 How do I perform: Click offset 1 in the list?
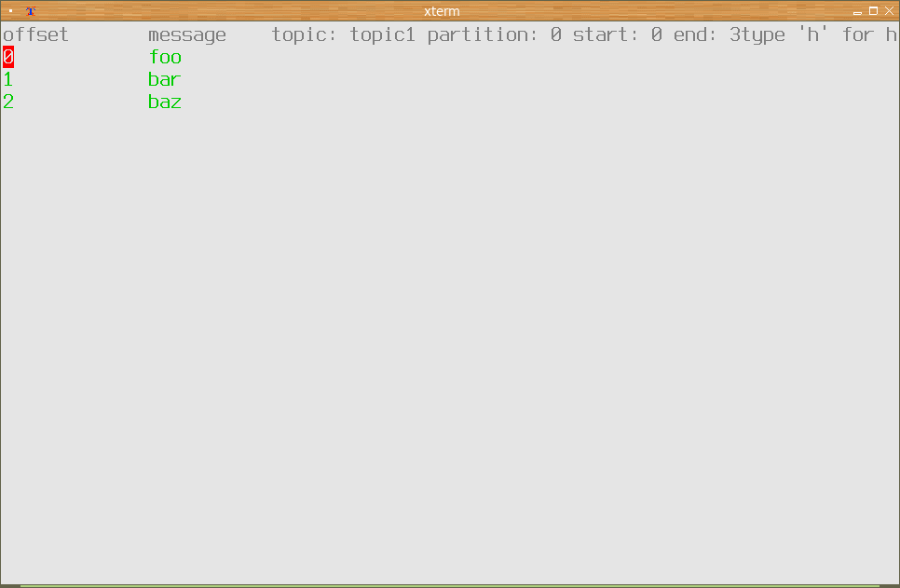coord(8,79)
